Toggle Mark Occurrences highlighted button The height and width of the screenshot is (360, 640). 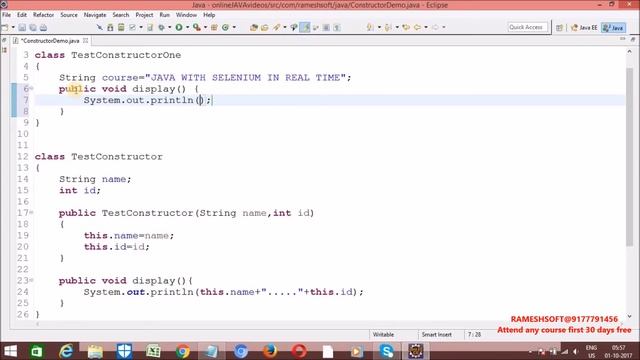click(x=305, y=27)
